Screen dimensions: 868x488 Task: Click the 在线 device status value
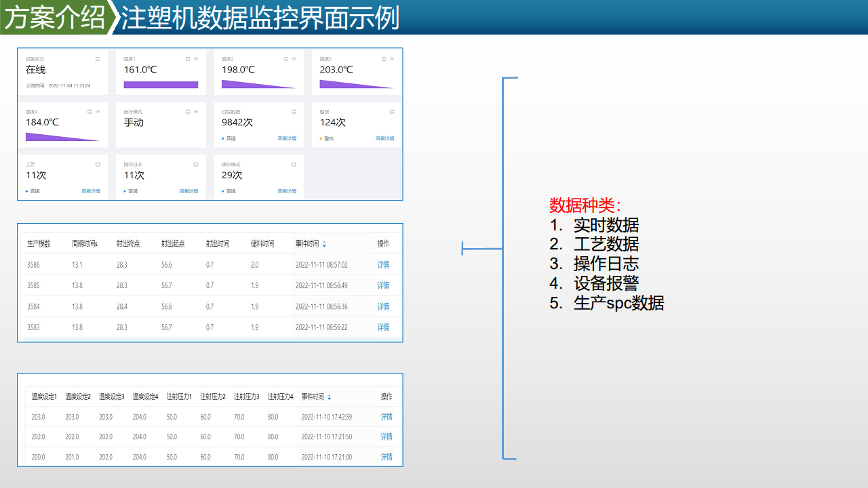(36, 70)
